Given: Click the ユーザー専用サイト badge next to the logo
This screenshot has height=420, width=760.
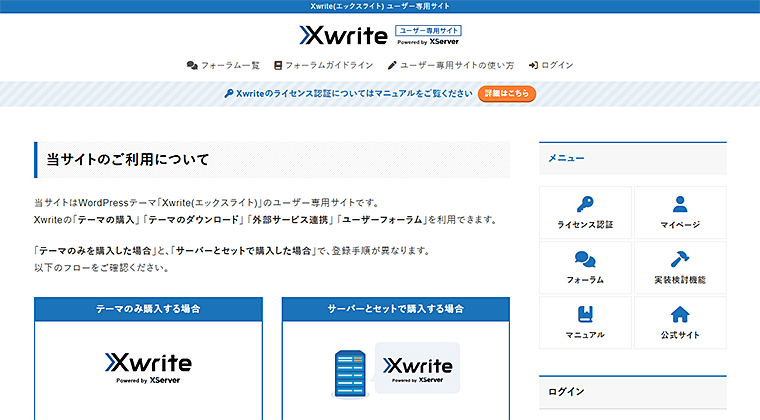Looking at the screenshot, I should click(x=428, y=31).
